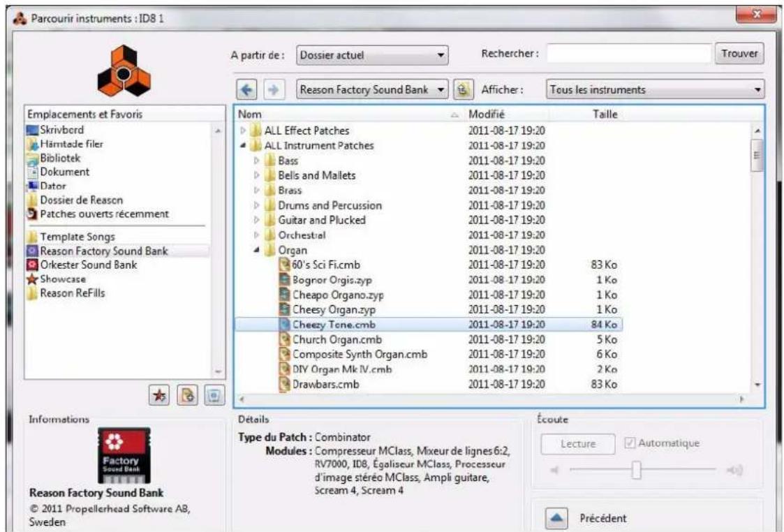Screen dimensions: 784x532
Task: Click the favorites list scroll down arrow
Action: pos(218,372)
